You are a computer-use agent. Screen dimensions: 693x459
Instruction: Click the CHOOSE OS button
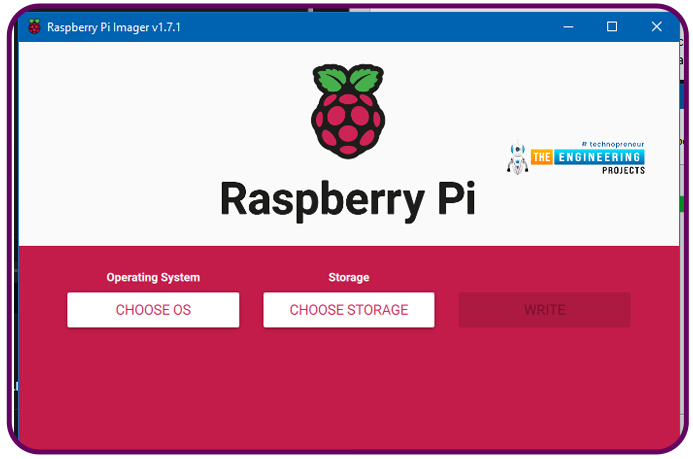(153, 310)
